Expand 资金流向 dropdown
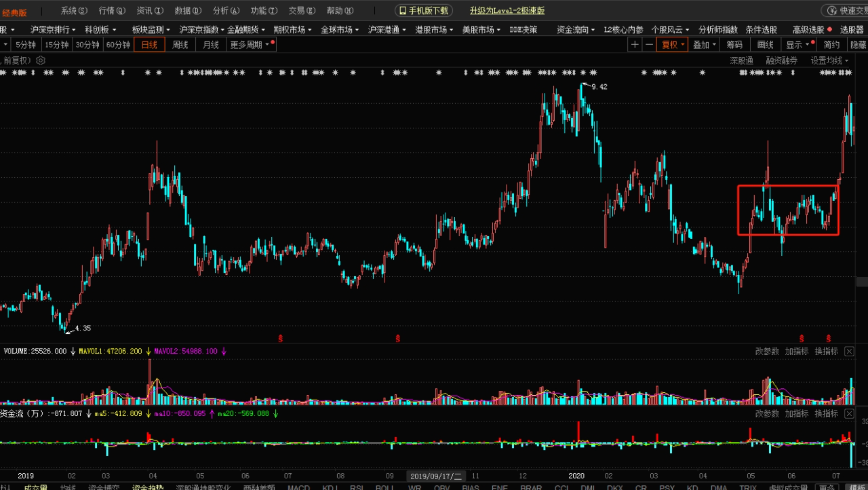The width and height of the screenshot is (868, 490). click(x=576, y=30)
